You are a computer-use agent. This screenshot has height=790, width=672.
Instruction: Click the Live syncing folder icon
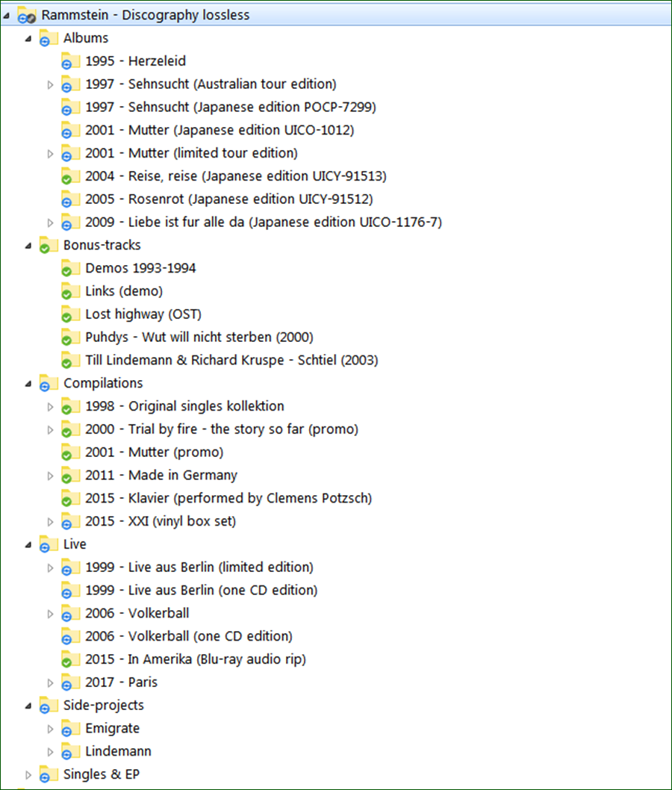click(x=49, y=544)
